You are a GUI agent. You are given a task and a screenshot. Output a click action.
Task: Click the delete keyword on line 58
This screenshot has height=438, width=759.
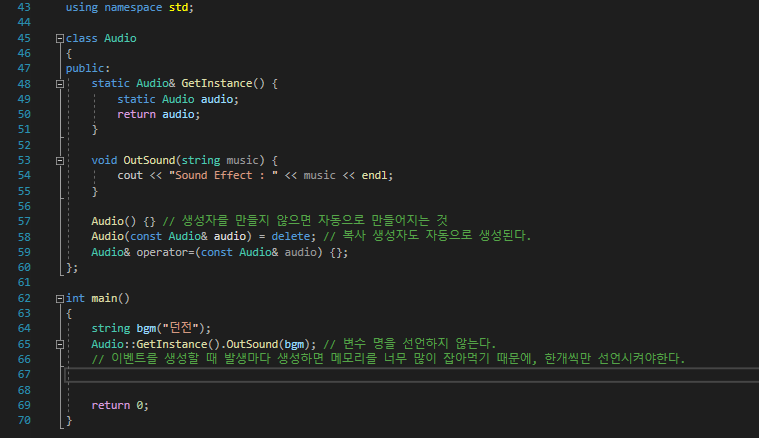290,236
